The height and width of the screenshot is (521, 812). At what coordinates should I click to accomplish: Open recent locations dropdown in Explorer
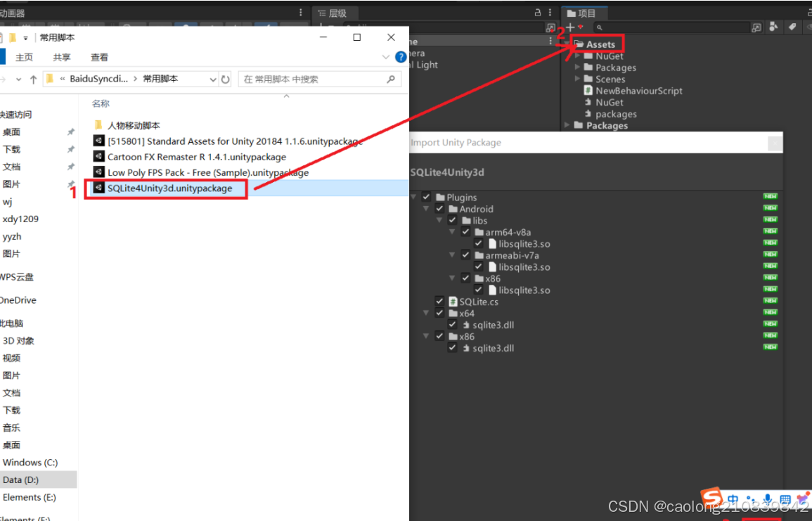pos(19,79)
